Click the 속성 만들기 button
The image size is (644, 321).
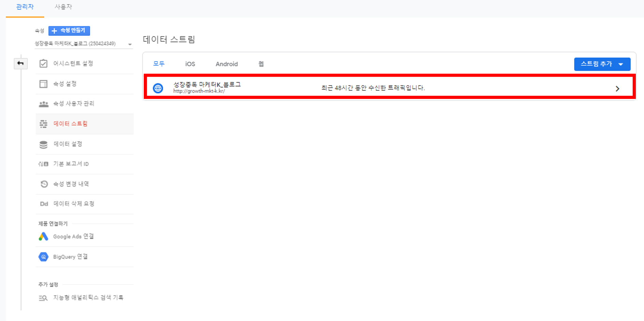(69, 31)
